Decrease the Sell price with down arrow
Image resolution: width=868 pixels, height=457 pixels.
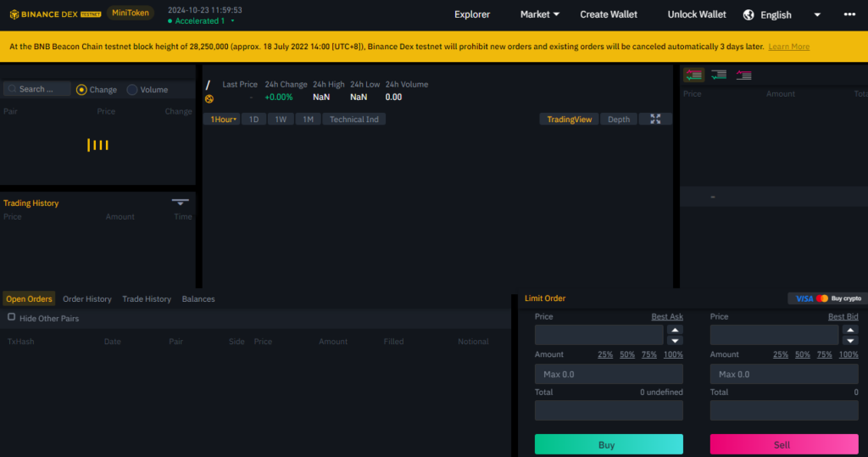(x=850, y=341)
